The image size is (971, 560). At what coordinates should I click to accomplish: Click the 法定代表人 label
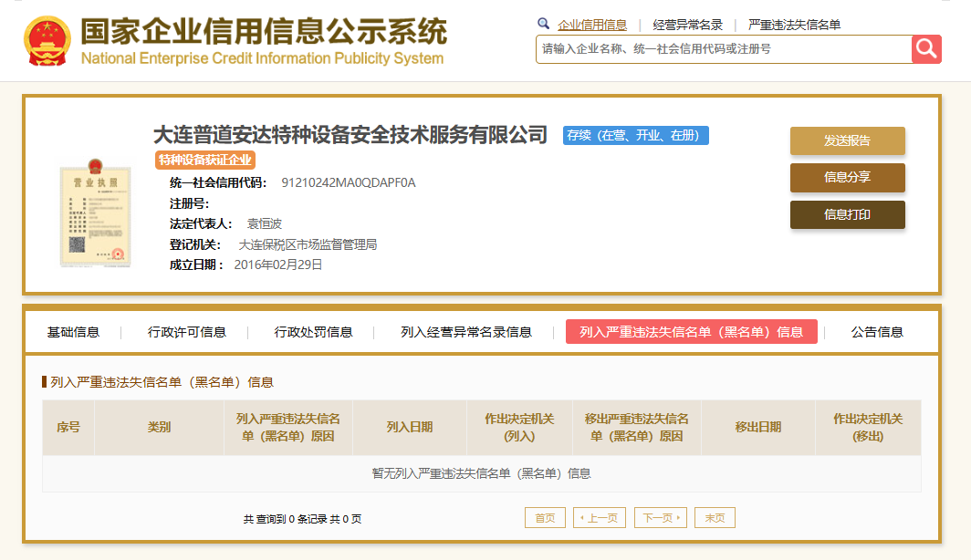point(201,224)
